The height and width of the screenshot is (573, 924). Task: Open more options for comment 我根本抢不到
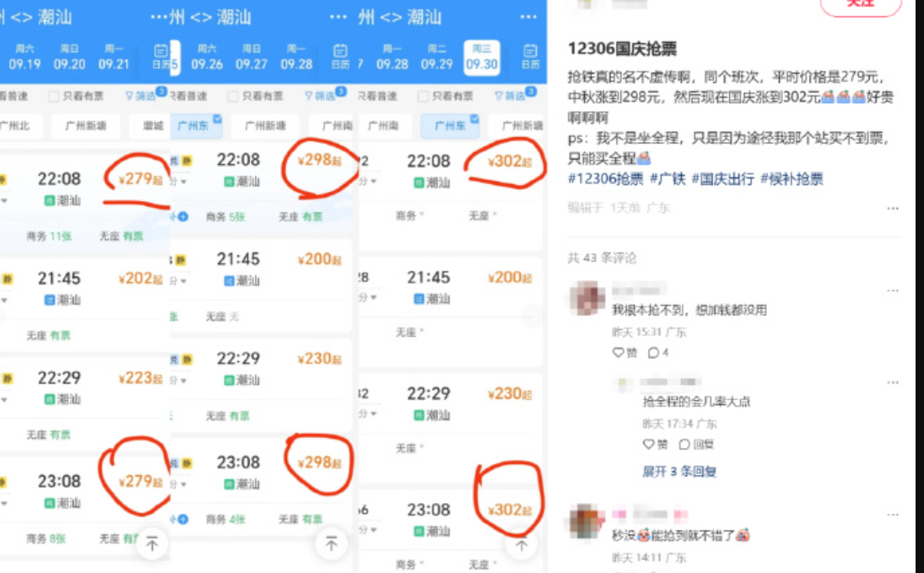[x=892, y=291]
